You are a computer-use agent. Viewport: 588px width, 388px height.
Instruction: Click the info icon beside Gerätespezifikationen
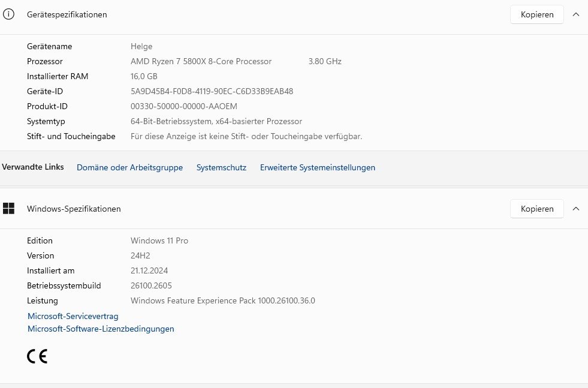(x=8, y=14)
